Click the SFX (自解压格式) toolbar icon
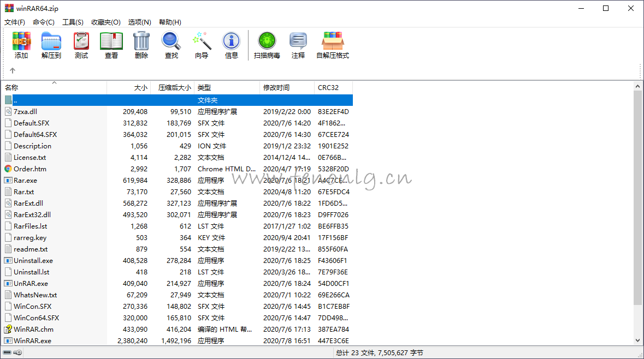Screen dimensions: 644x359 pyautogui.click(x=333, y=45)
